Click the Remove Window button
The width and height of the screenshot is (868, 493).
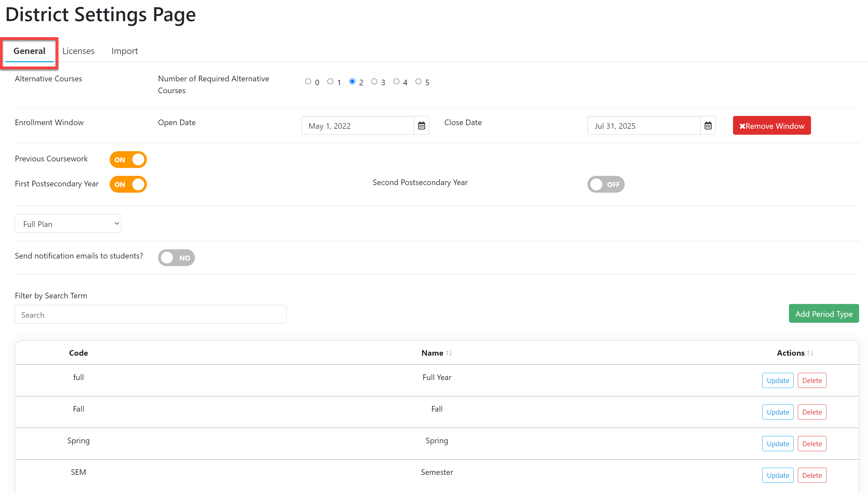[772, 125]
